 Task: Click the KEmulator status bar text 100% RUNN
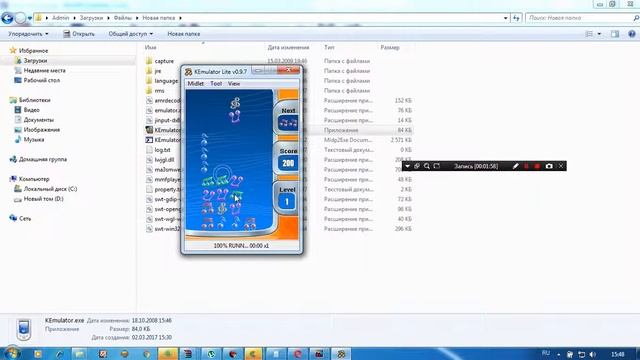241,246
